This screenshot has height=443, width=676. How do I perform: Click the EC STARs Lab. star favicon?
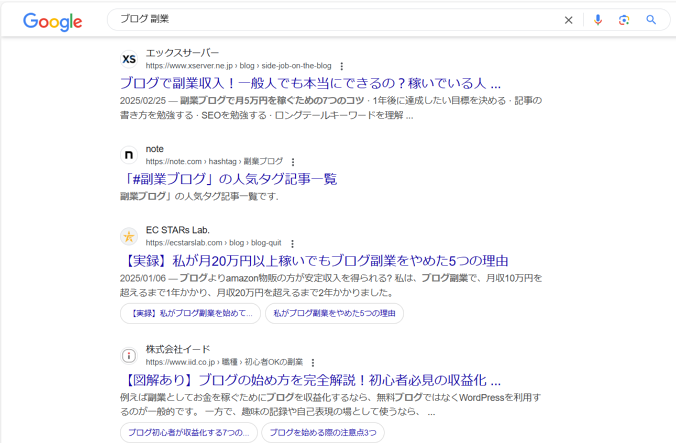[128, 237]
